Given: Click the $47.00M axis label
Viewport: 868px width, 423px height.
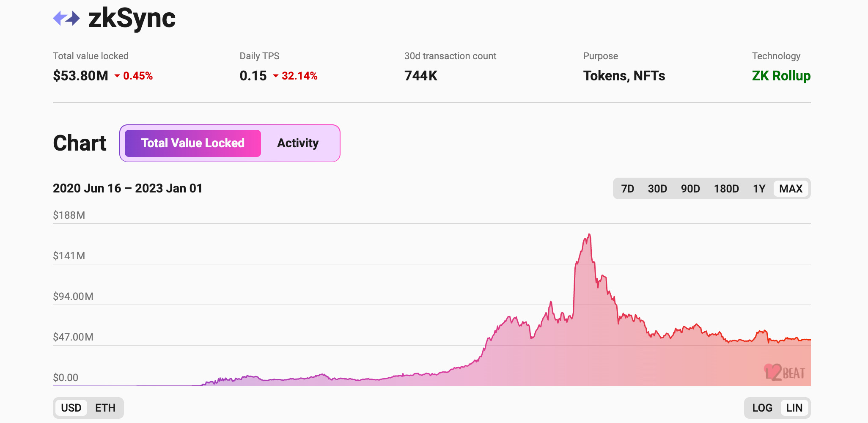Looking at the screenshot, I should [73, 337].
